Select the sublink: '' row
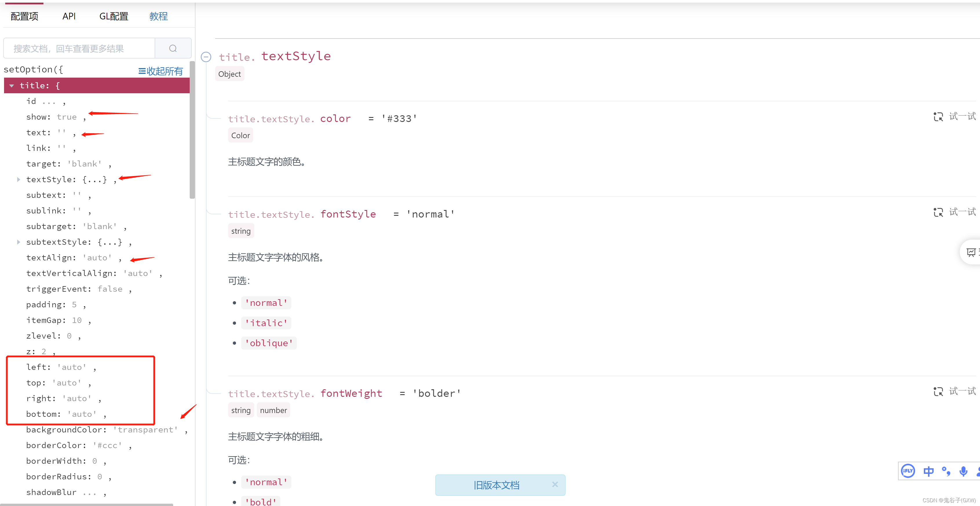Screen dimensions: 980x506 [97, 210]
